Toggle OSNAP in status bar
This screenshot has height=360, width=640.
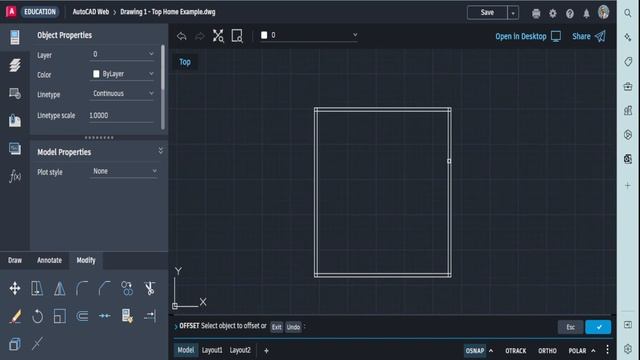click(x=475, y=351)
